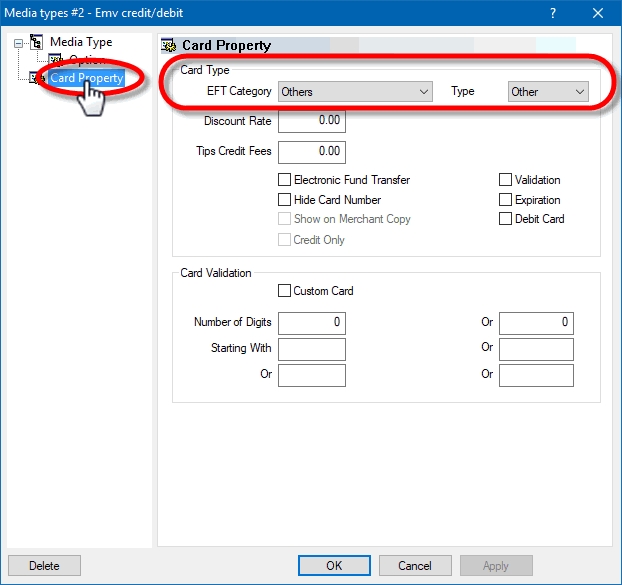Toggle the Validation checkbox
Viewport: 622px width, 585px height.
(x=506, y=180)
